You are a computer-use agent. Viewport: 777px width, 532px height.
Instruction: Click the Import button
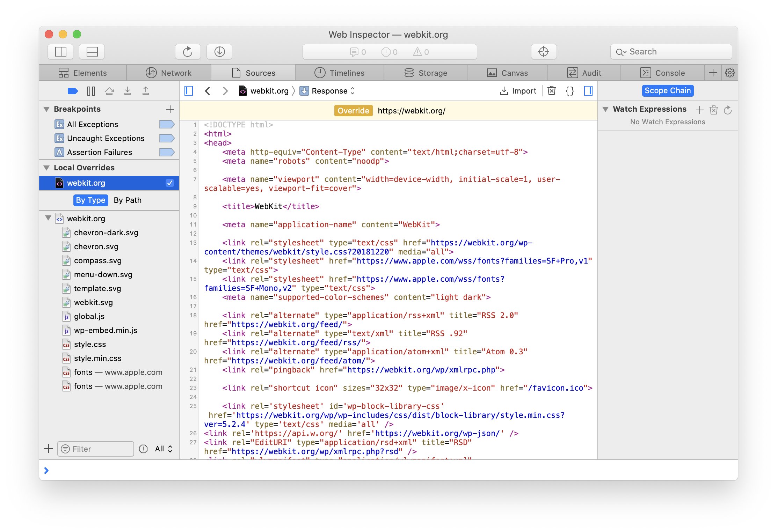(x=518, y=91)
